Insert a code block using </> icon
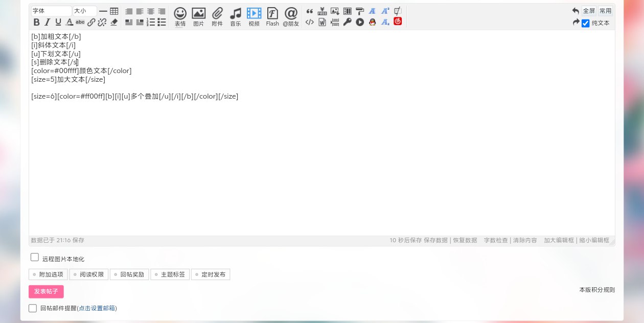 (x=310, y=22)
